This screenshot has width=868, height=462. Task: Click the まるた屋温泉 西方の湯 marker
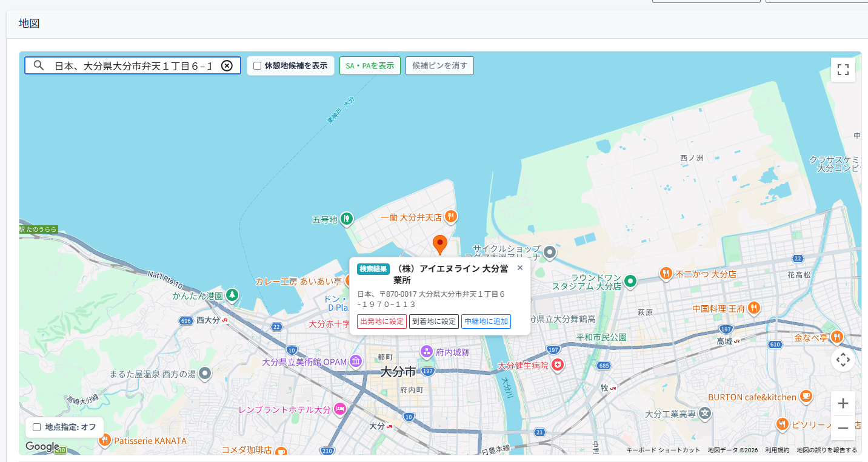205,374
